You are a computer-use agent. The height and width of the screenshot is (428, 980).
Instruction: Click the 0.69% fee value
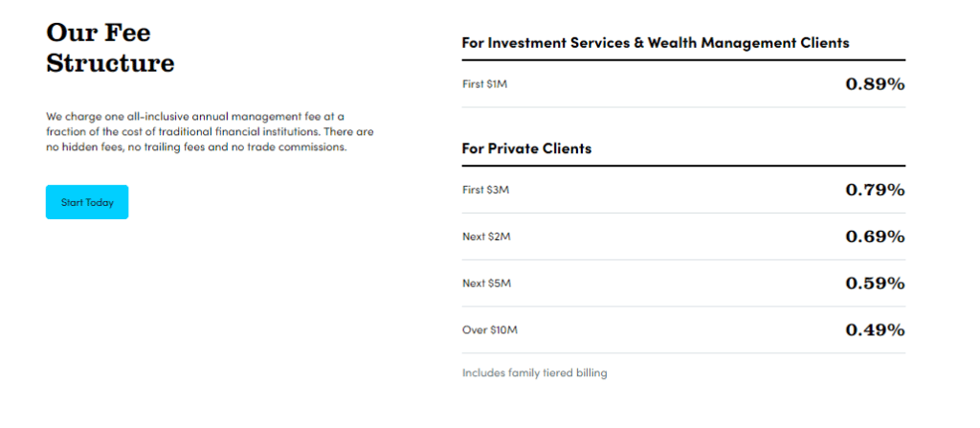coord(875,237)
